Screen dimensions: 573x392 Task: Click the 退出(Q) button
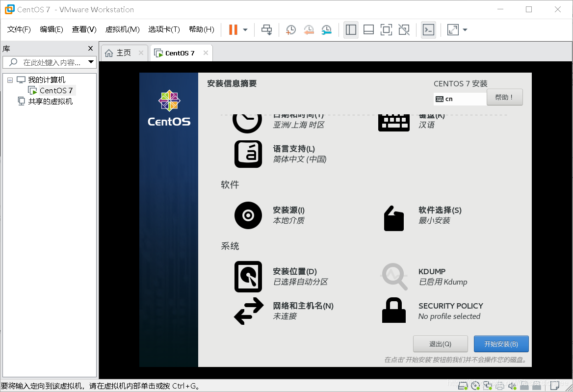pos(441,344)
